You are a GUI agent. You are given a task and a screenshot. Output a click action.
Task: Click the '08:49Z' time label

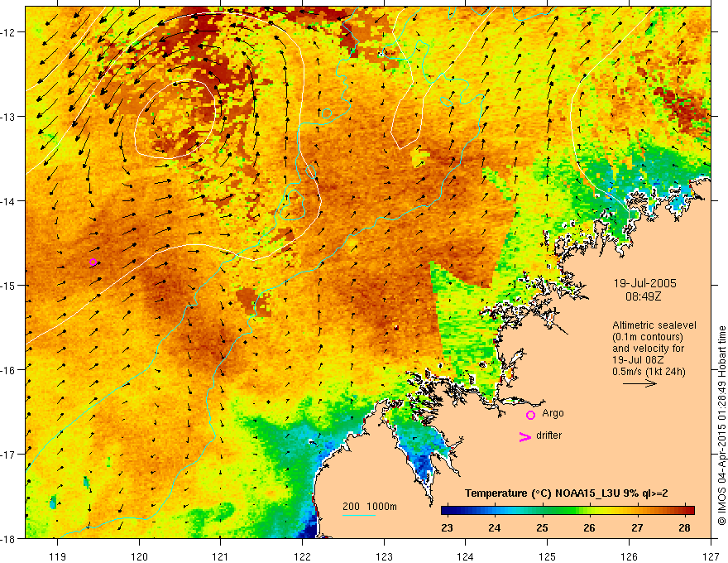(x=643, y=296)
